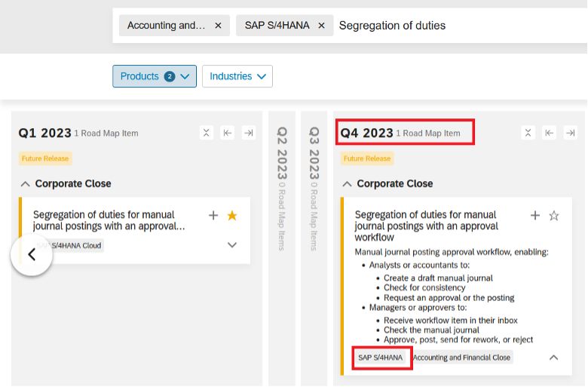Open the Q1 2023 Segregation of duties item title
Screen dimensions: 588x387
[109, 220]
